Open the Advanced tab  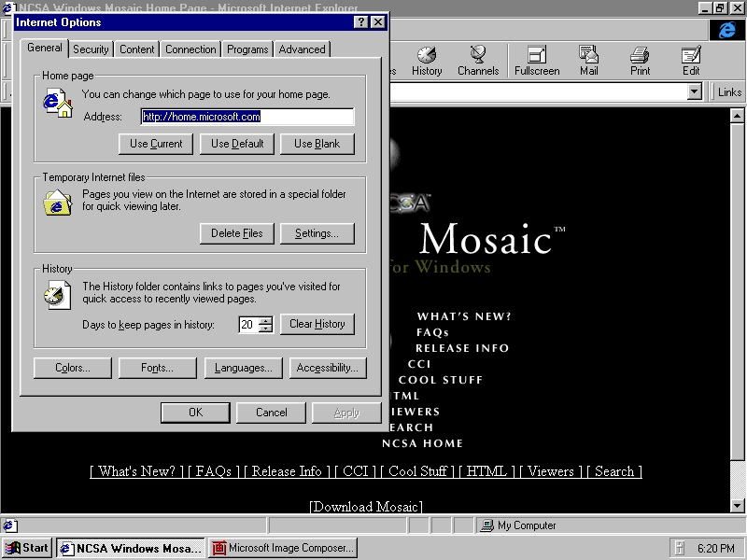click(302, 49)
